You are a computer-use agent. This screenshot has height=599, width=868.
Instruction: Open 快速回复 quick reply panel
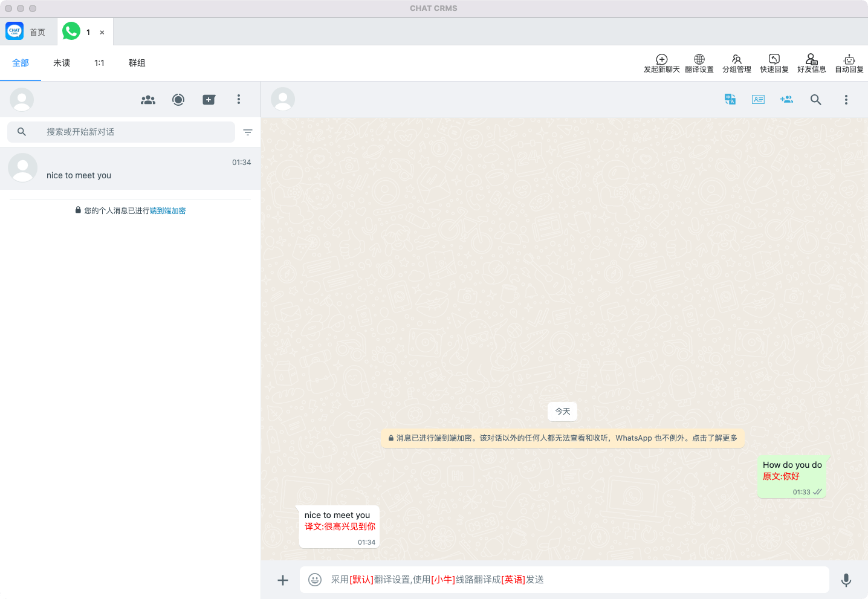click(x=774, y=63)
